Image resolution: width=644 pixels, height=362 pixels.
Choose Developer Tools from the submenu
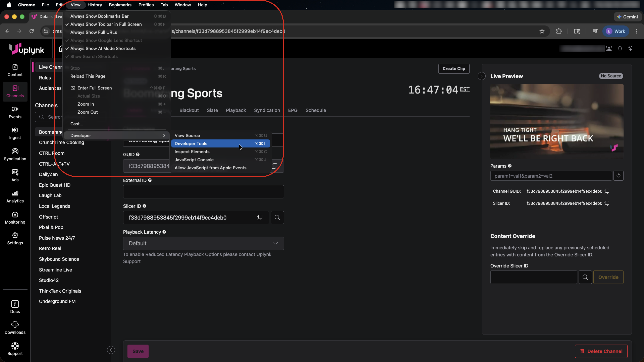tap(191, 144)
